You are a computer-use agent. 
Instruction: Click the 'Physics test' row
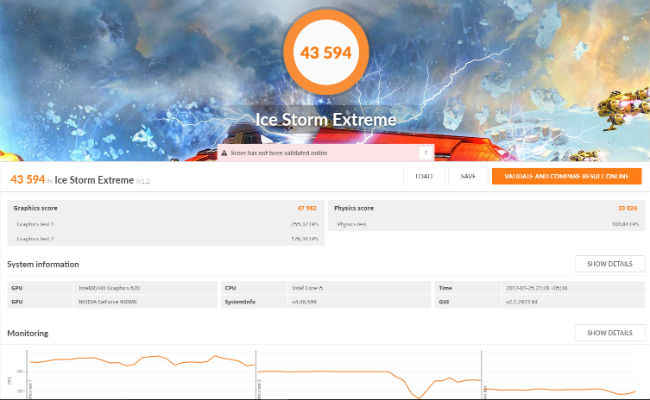(x=487, y=224)
